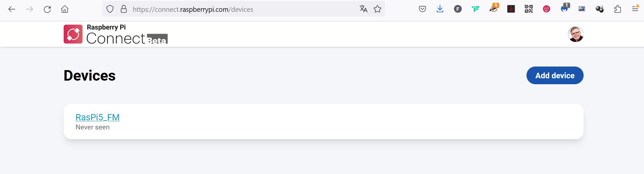The image size is (644, 174).
Task: Open the RasPi5_FM device link
Action: (x=97, y=117)
